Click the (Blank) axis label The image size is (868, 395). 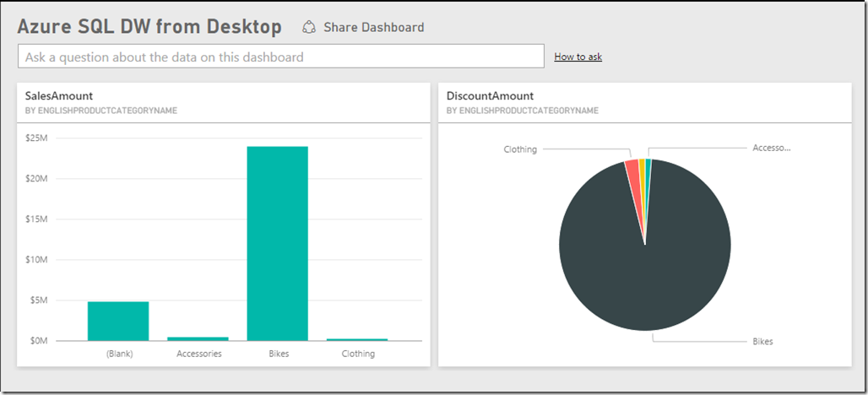click(120, 354)
